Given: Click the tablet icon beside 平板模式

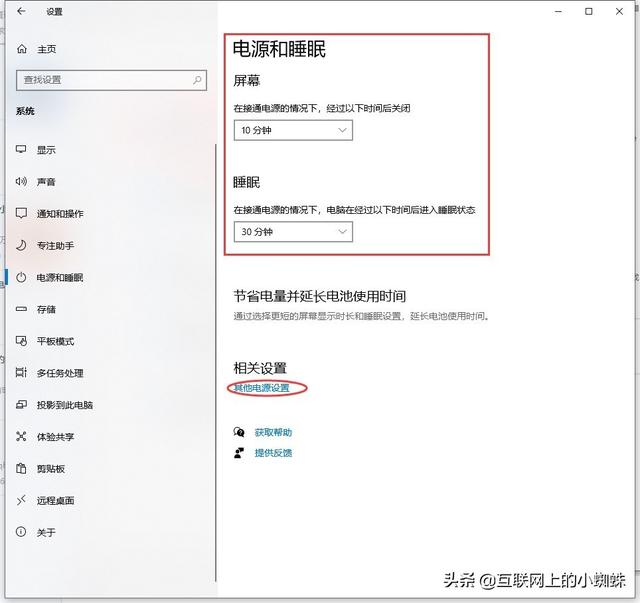Looking at the screenshot, I should [21, 341].
